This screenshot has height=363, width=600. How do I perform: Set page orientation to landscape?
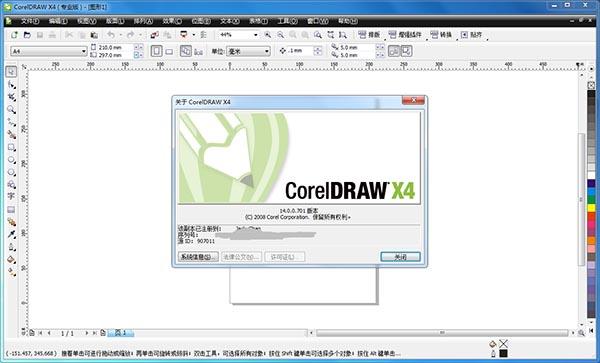pos(169,51)
